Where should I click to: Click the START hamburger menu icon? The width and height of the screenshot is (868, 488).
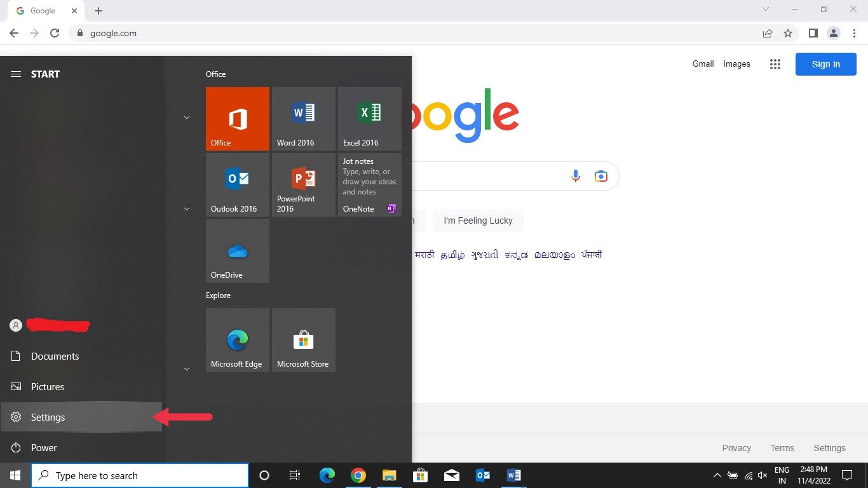pos(16,74)
